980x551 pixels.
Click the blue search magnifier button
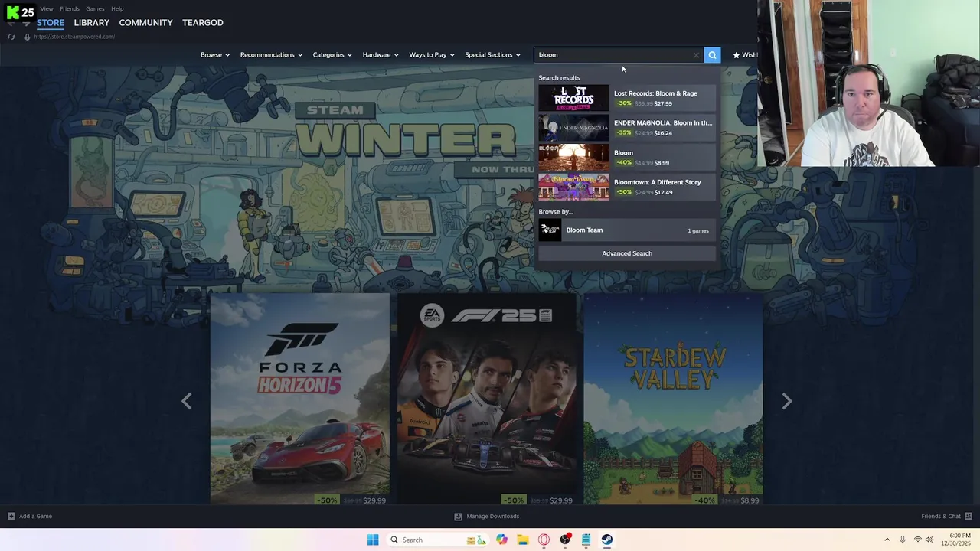coord(712,55)
